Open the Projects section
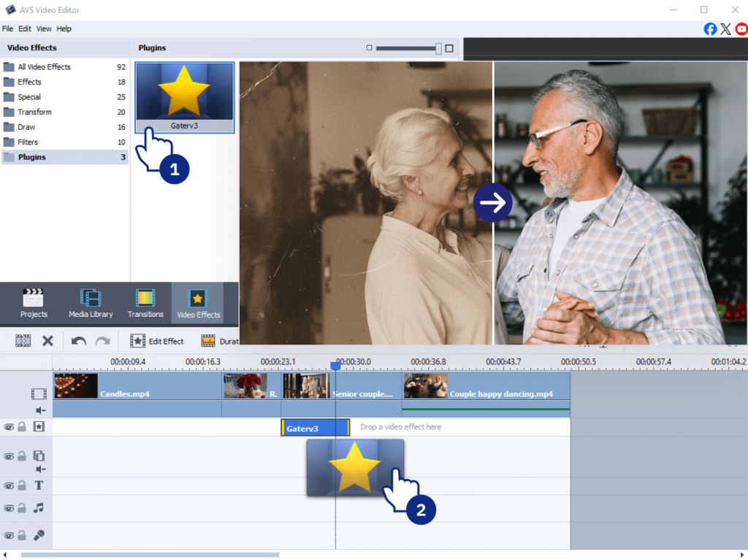748x560 pixels. [x=34, y=304]
